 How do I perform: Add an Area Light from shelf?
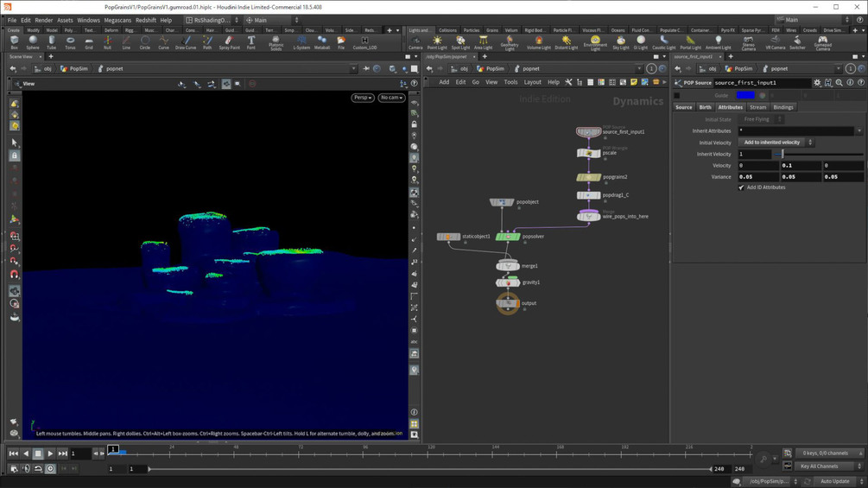point(484,42)
